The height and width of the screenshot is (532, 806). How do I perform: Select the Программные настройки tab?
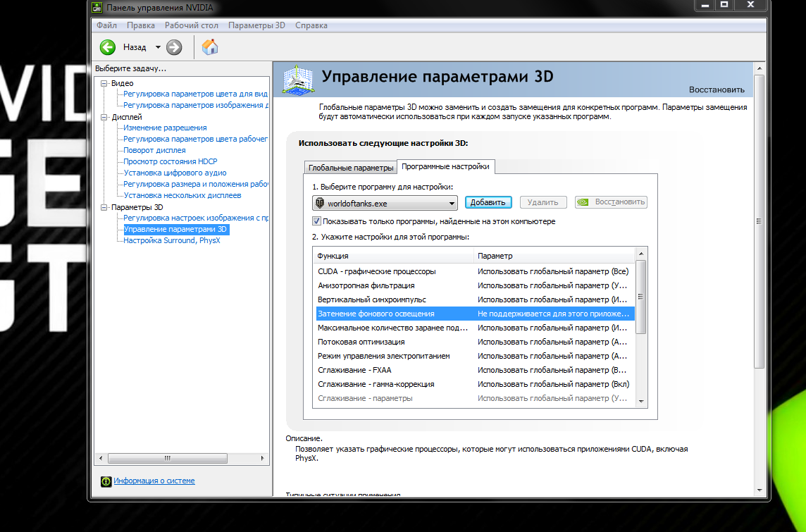point(446,166)
